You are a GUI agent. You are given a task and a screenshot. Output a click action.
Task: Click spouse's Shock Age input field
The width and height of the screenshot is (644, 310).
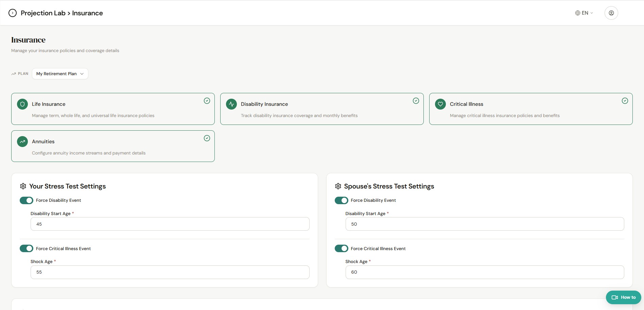[x=485, y=272]
